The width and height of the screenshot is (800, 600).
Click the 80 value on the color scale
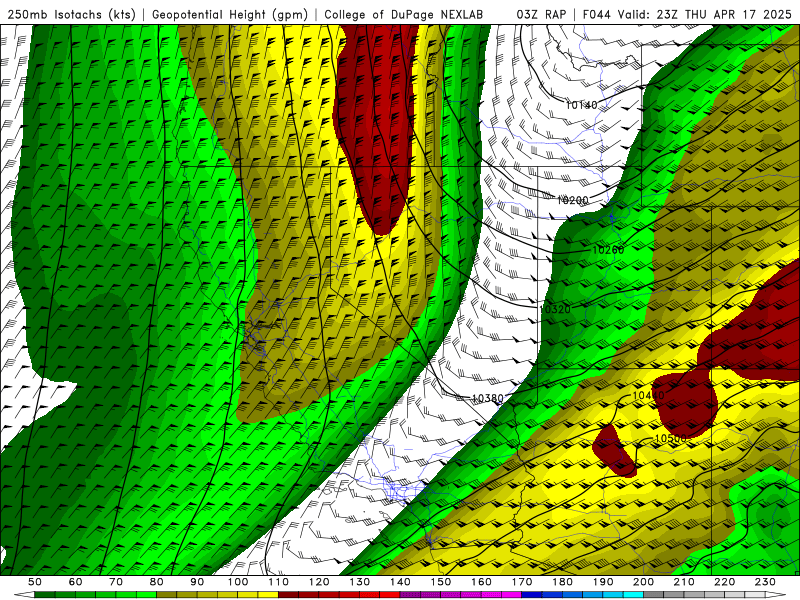coord(157,582)
